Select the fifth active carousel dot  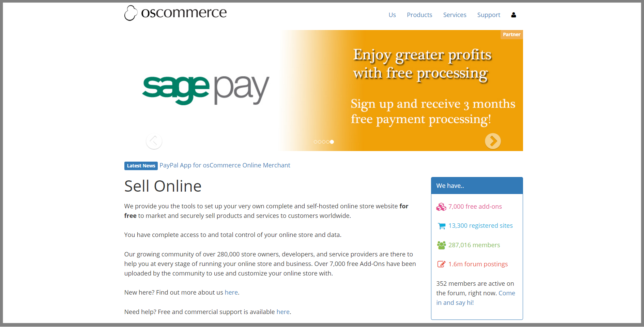pos(332,142)
